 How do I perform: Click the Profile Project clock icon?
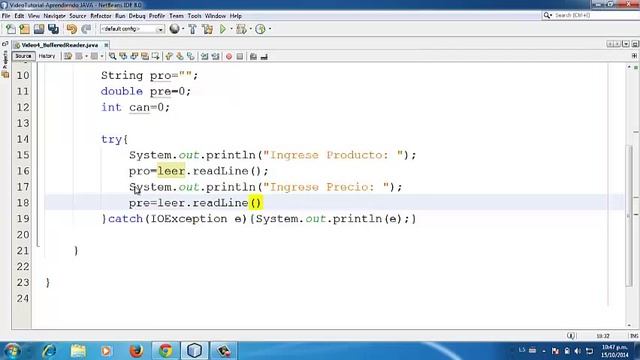tap(260, 29)
